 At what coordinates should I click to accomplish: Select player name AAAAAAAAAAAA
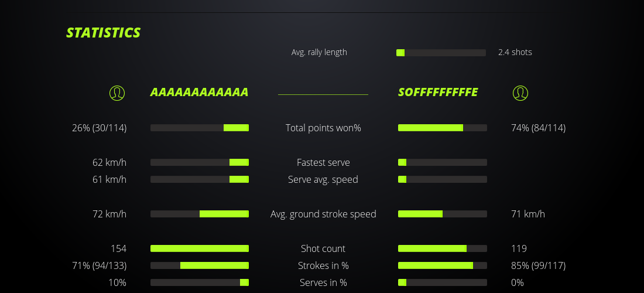pyautogui.click(x=199, y=93)
